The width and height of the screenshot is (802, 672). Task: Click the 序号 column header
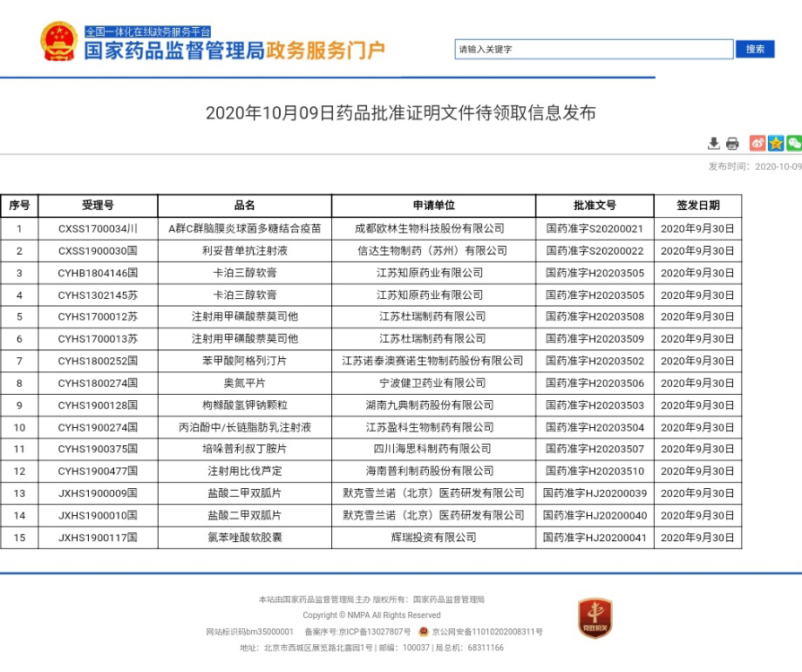(x=19, y=206)
